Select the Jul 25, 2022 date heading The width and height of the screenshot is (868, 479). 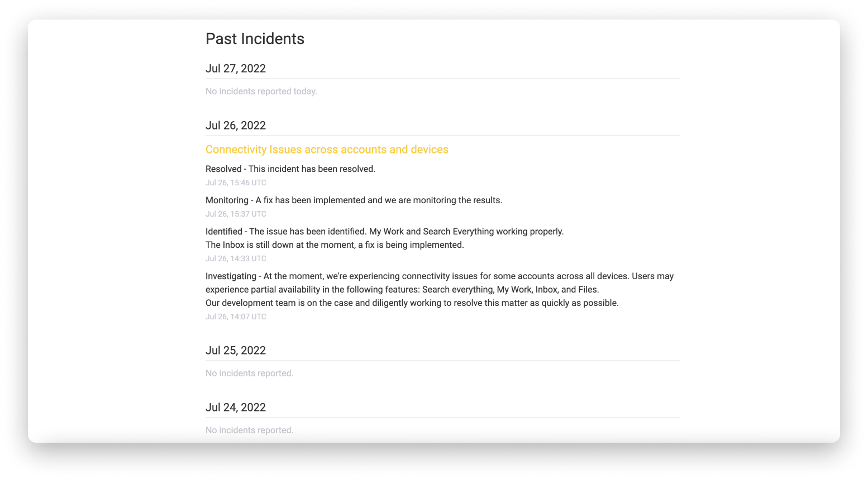pos(236,351)
